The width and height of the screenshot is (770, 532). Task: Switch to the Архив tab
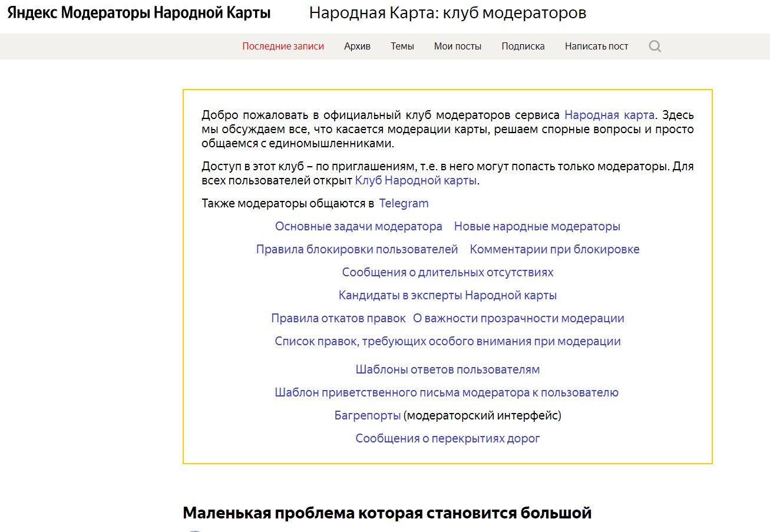click(x=357, y=46)
